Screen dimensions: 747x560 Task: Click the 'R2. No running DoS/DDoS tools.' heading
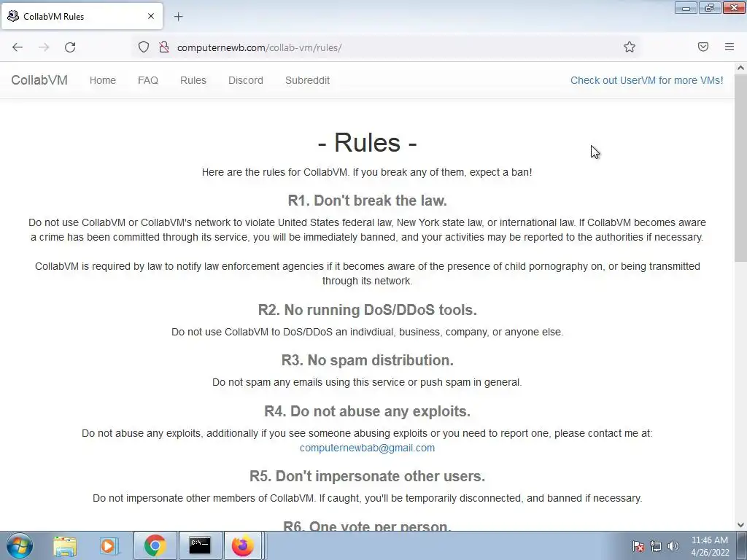368,310
